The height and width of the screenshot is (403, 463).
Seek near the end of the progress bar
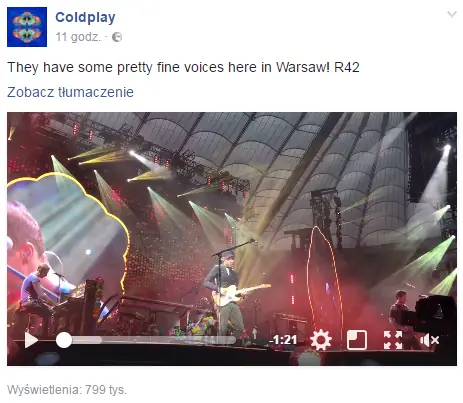pyautogui.click(x=230, y=340)
